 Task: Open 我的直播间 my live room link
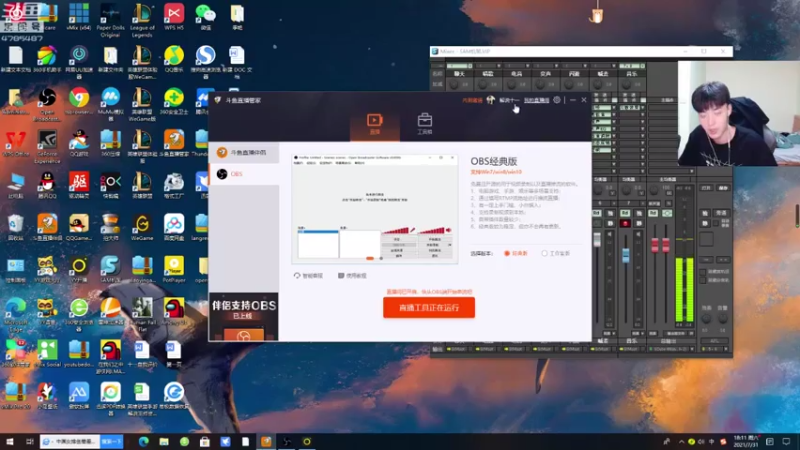[x=536, y=100]
